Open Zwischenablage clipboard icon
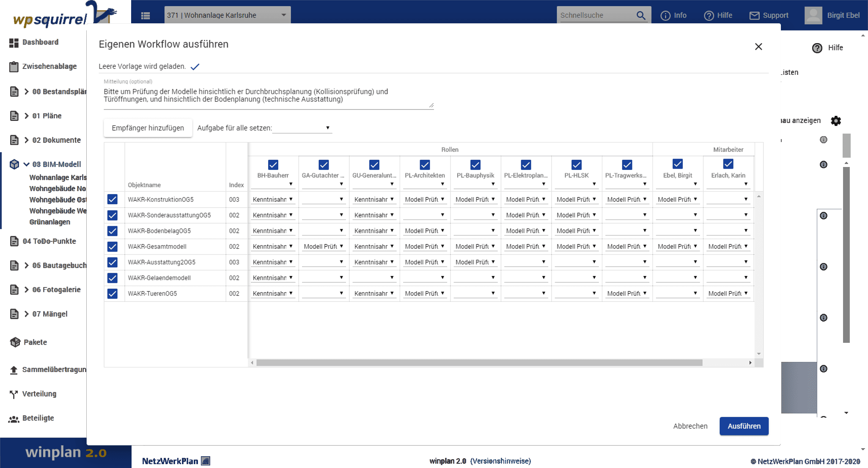This screenshot has height=468, width=868. pos(14,67)
